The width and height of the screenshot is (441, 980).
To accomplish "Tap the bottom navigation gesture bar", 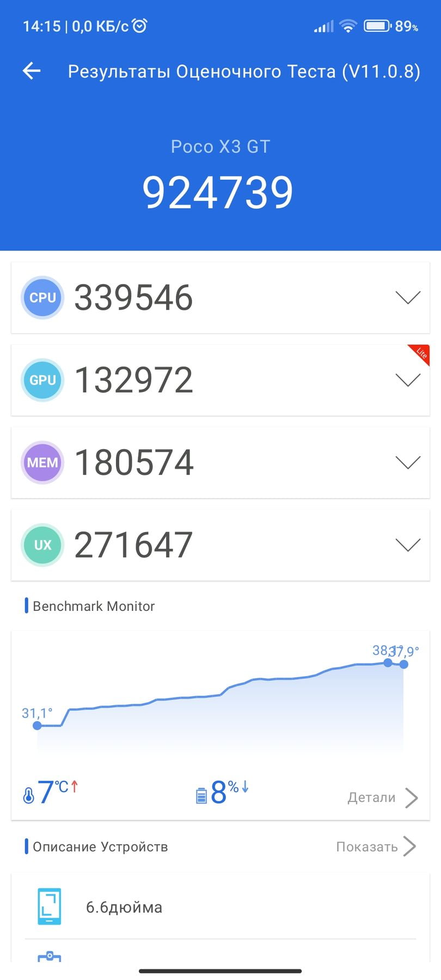I will [x=220, y=971].
